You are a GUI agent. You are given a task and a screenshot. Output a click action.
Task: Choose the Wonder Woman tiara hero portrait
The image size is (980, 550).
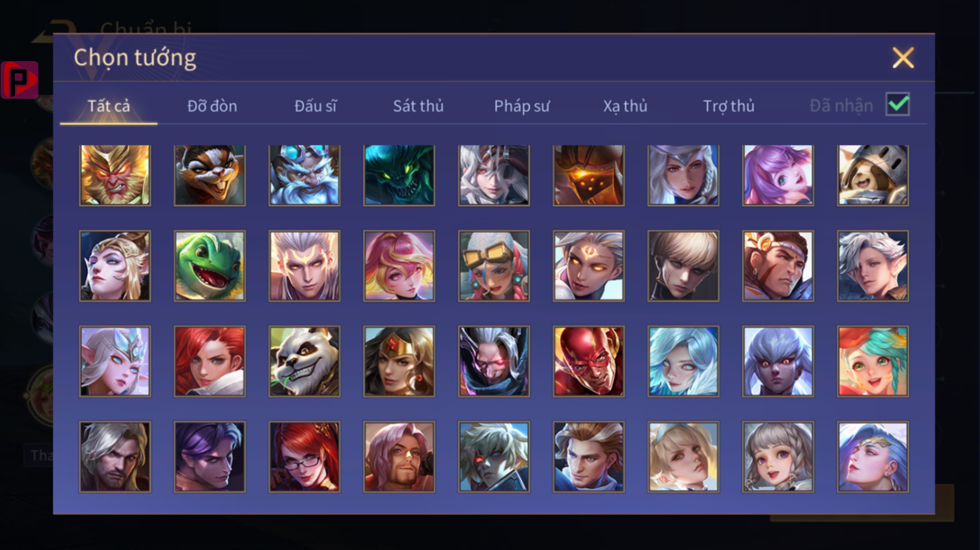pyautogui.click(x=399, y=361)
